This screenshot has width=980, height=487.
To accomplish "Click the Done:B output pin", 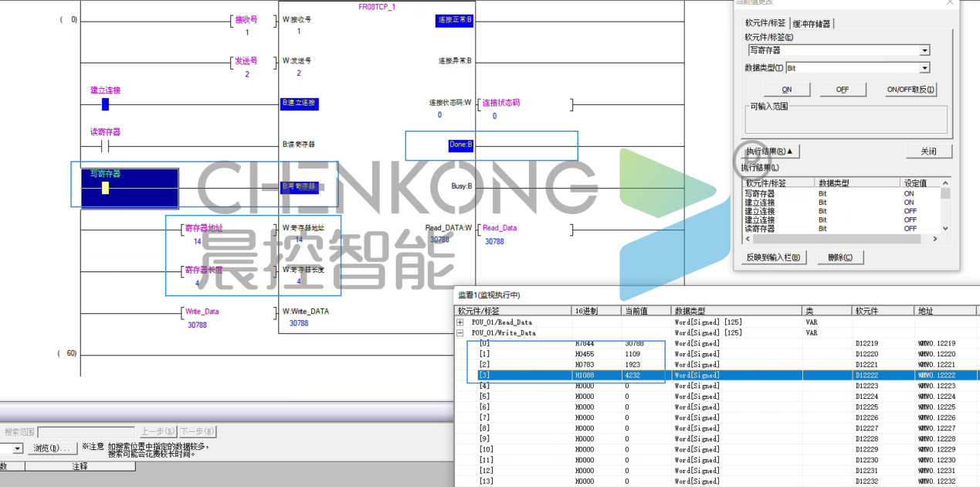I will pyautogui.click(x=460, y=145).
